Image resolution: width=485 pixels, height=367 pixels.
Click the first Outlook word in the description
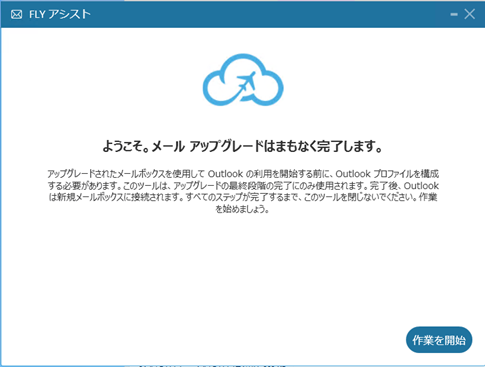[225, 174]
